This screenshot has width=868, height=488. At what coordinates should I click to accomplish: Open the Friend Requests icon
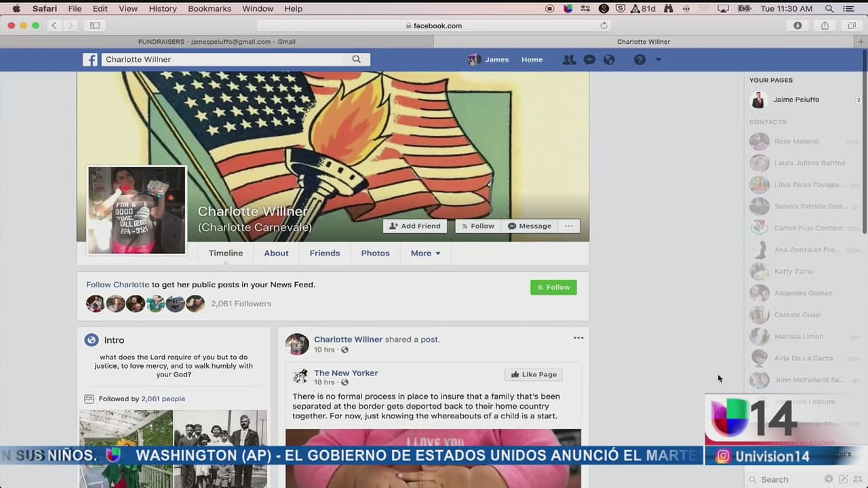pyautogui.click(x=569, y=60)
